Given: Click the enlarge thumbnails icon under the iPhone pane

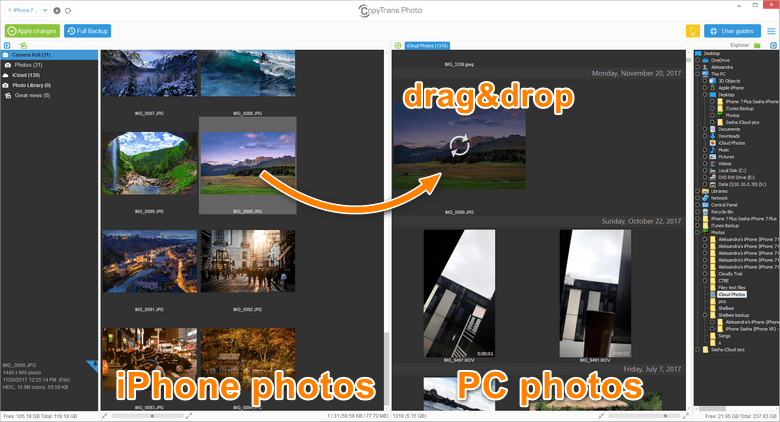Looking at the screenshot, I should (189, 416).
